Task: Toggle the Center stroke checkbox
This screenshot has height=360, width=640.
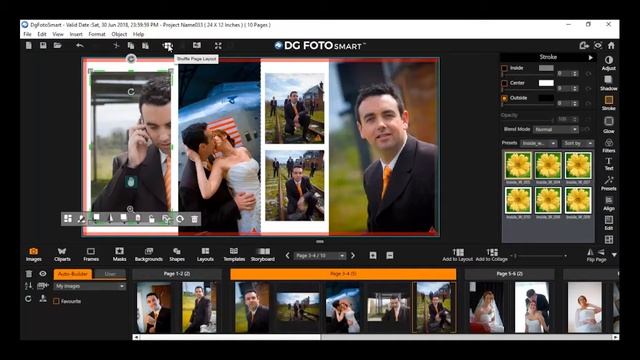Action: coord(504,83)
